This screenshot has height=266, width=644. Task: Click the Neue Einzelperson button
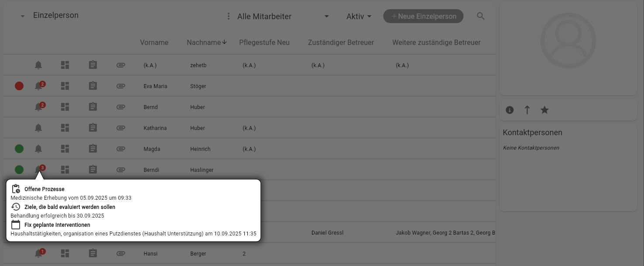click(x=423, y=16)
